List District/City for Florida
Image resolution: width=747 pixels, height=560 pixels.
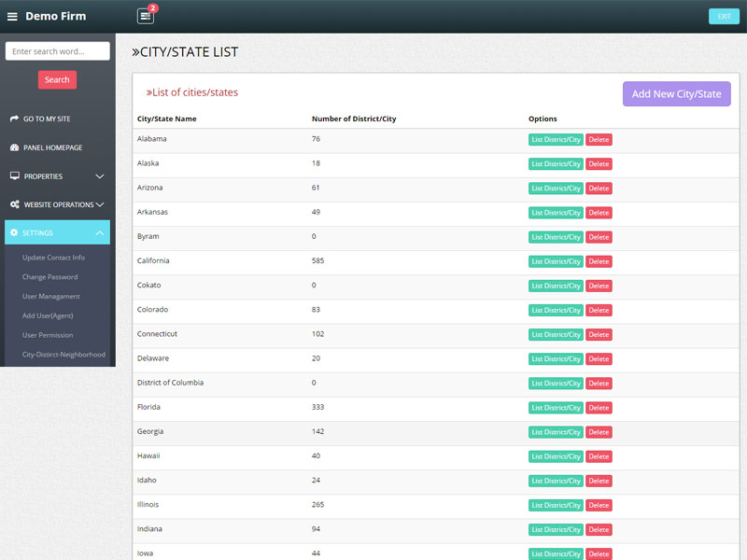point(556,408)
